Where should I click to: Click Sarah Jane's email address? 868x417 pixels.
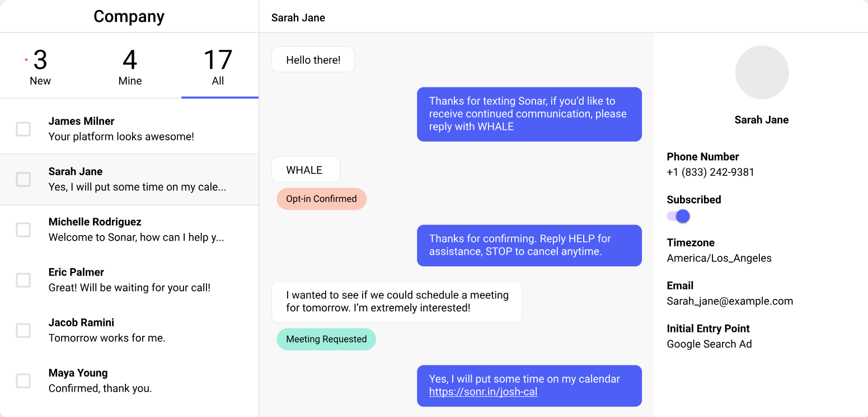pos(730,301)
